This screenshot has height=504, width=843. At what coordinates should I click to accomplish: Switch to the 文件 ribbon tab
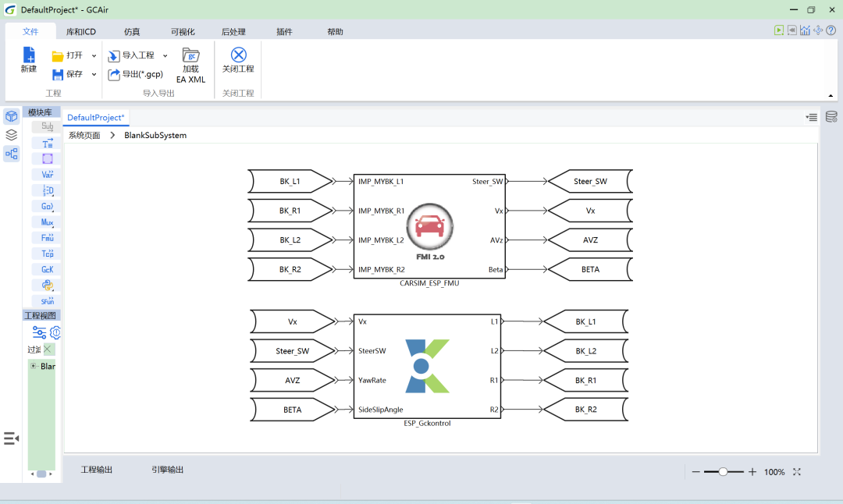[30, 32]
